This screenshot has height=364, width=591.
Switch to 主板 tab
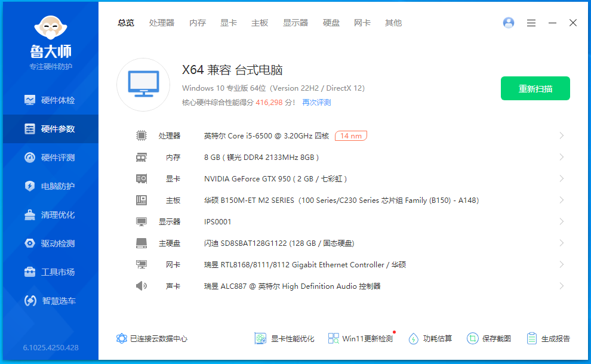[260, 23]
